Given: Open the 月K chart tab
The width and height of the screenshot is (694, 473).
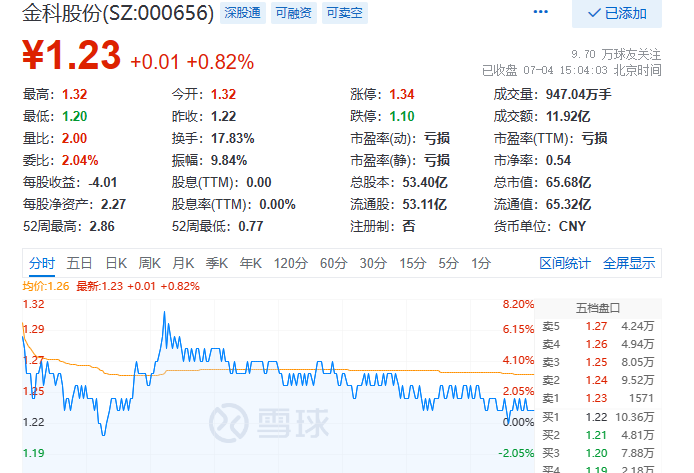Looking at the screenshot, I should click(x=183, y=264).
